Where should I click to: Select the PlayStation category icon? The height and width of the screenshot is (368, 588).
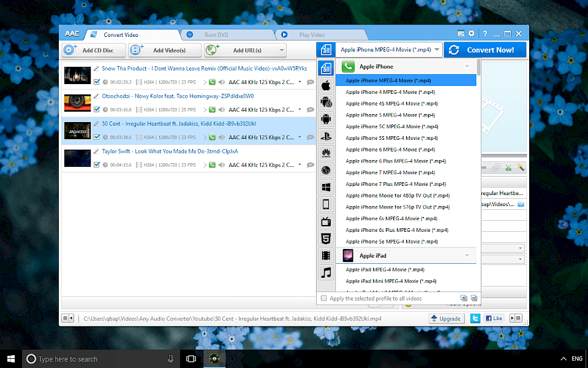pyautogui.click(x=325, y=136)
